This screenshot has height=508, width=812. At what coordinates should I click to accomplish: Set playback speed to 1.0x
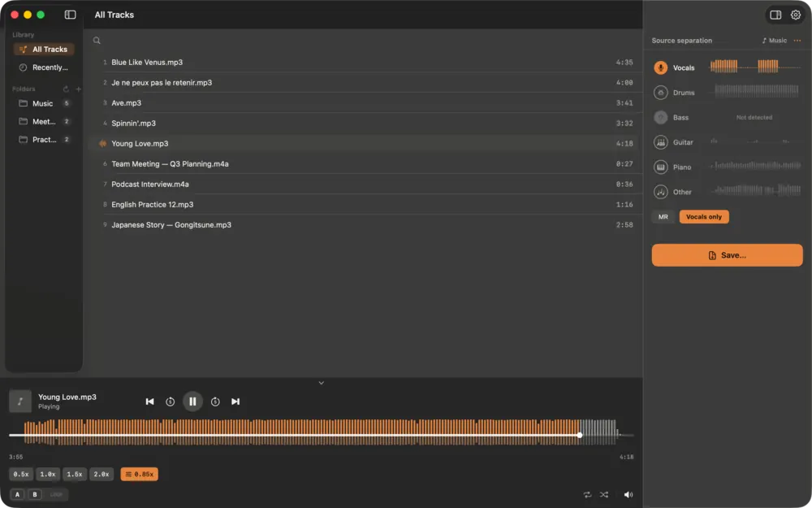tap(48, 475)
